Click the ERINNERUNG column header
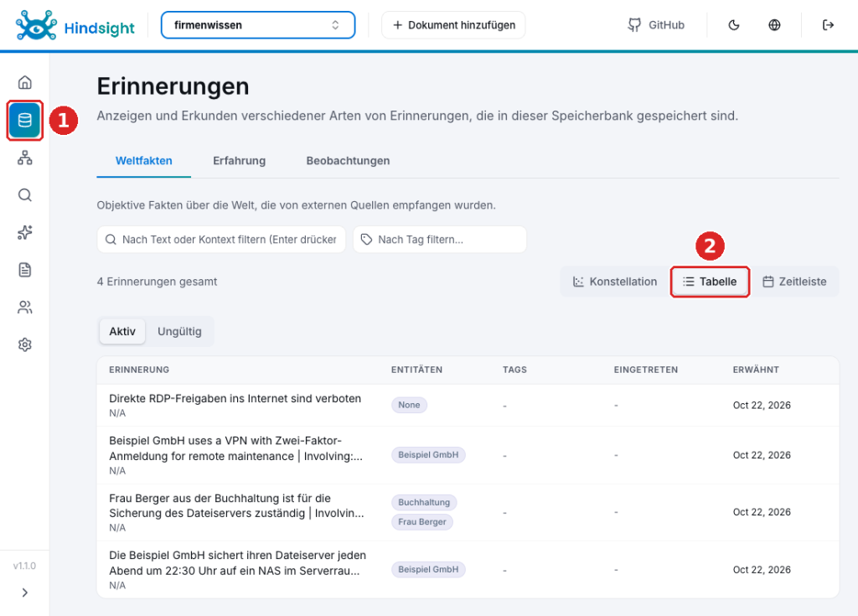The image size is (858, 616). [139, 370]
